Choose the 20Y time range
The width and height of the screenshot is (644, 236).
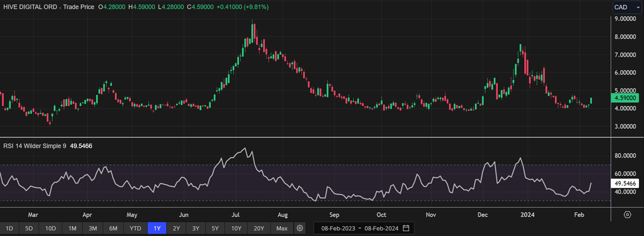click(x=259, y=228)
